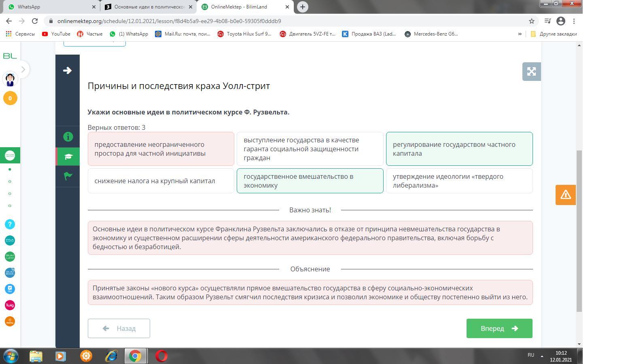Bookmark this page with the star icon
This screenshot has height=364, width=626.
(532, 21)
